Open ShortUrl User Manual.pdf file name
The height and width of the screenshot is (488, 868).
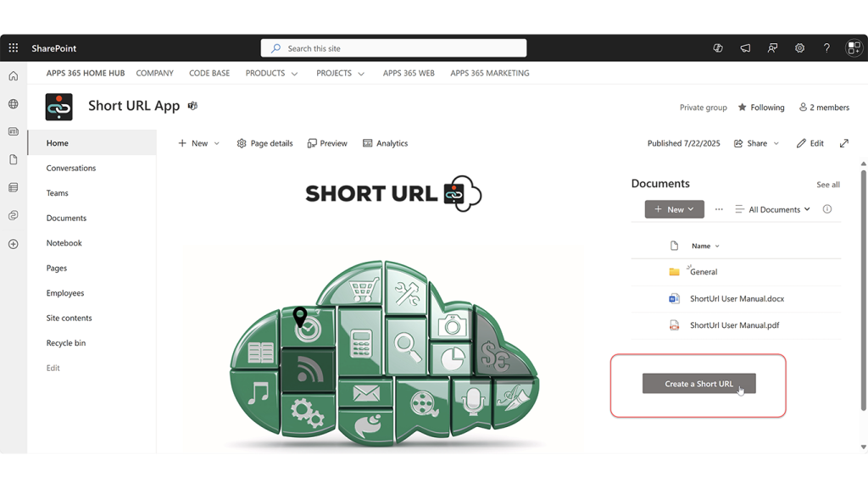click(x=734, y=325)
